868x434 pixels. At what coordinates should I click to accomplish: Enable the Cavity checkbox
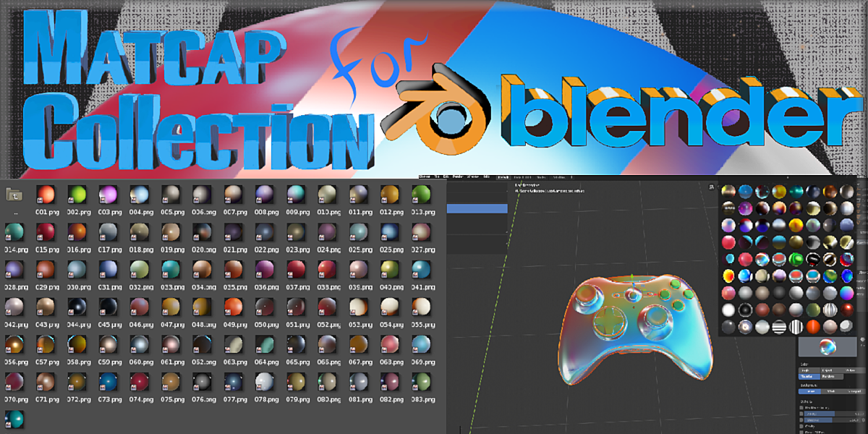pos(801,426)
